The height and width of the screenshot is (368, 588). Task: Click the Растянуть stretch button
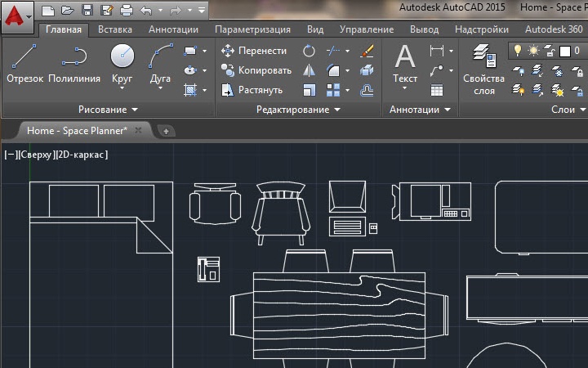[x=252, y=90]
